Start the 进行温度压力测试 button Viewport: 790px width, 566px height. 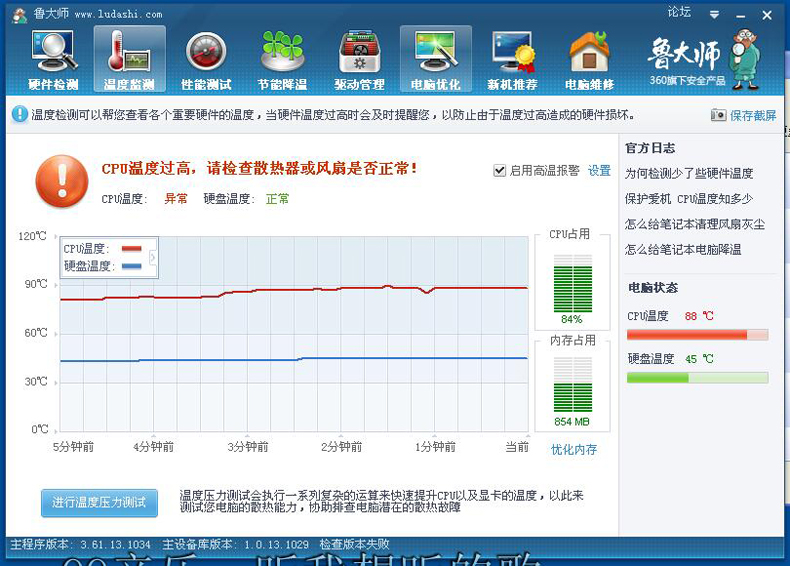tap(99, 502)
